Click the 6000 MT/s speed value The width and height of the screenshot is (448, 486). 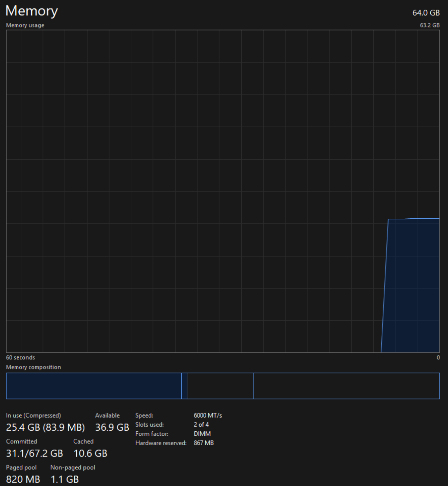click(x=208, y=415)
